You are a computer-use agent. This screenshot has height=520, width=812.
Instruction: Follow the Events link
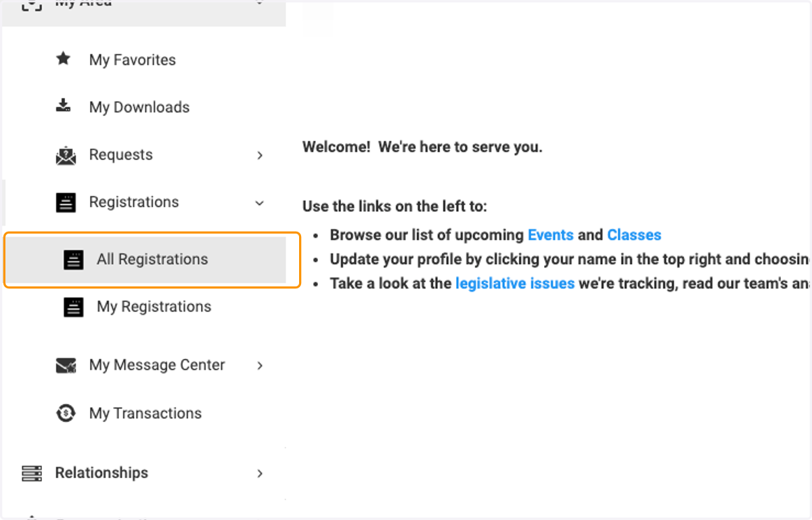tap(551, 235)
